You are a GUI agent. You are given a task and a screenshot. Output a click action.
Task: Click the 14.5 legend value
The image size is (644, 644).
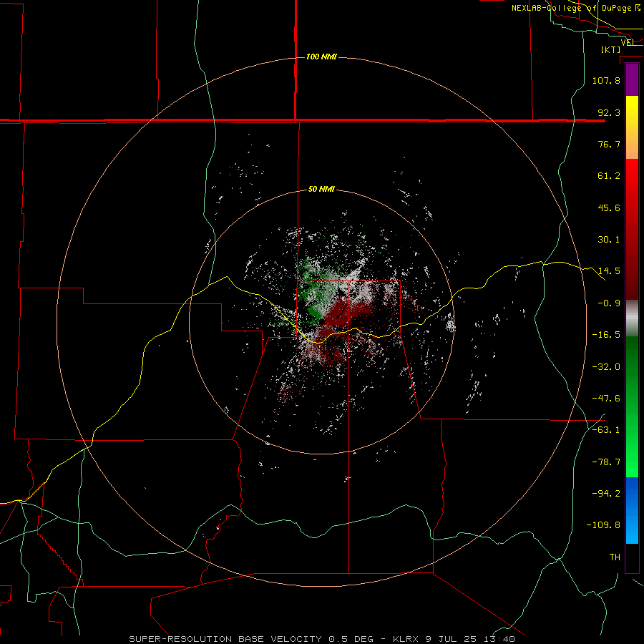[x=609, y=271]
